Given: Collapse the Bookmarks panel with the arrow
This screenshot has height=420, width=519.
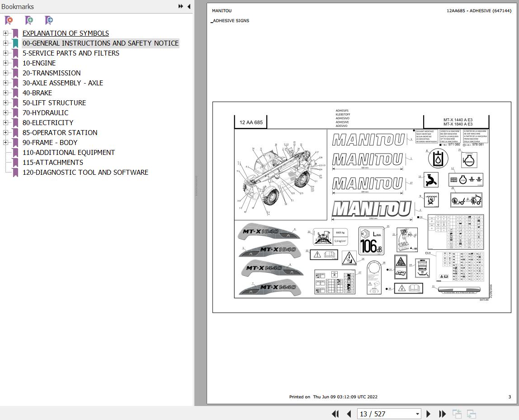Looking at the screenshot, I should (189, 6).
